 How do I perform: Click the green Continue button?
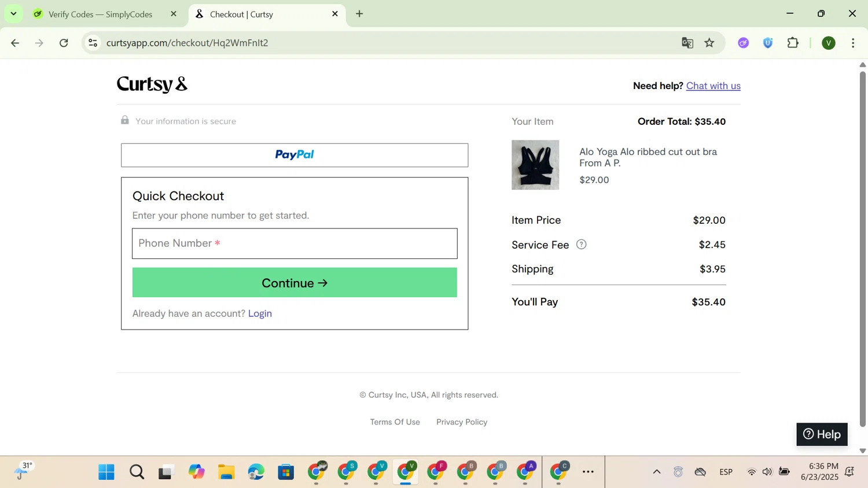click(295, 283)
